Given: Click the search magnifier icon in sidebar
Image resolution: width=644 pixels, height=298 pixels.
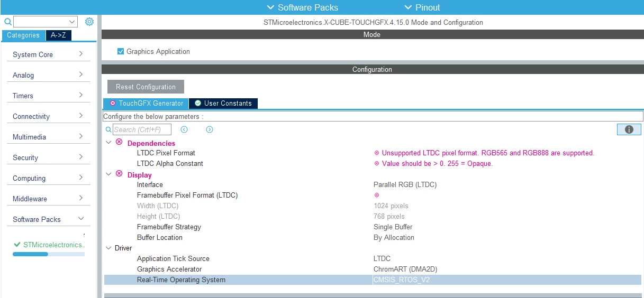Looking at the screenshot, I should click(x=8, y=22).
